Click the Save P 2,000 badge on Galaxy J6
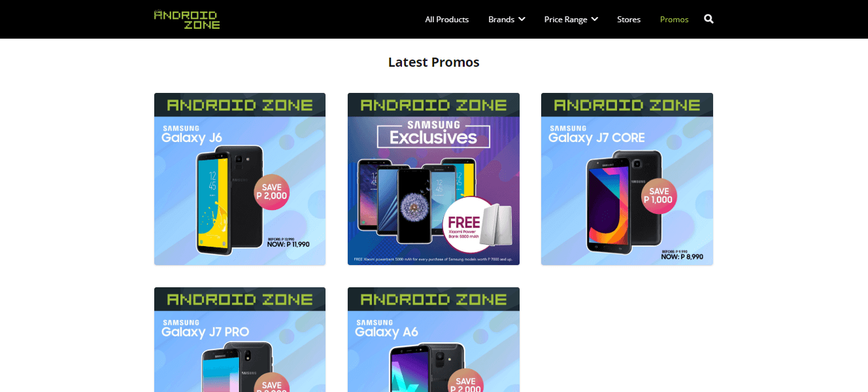The width and height of the screenshot is (868, 392). pos(272,193)
